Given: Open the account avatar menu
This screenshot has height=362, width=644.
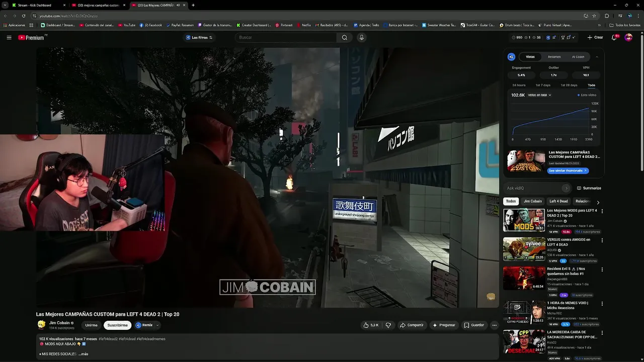Looking at the screenshot, I should [628, 37].
